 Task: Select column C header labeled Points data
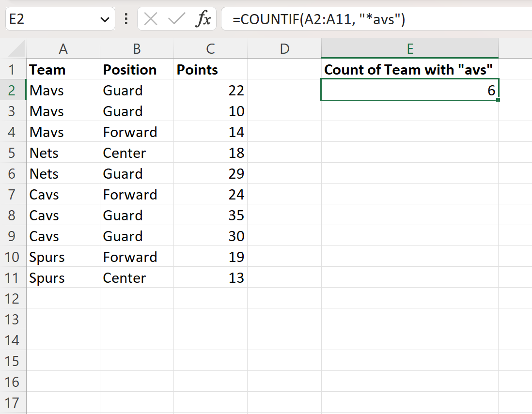[x=210, y=48]
